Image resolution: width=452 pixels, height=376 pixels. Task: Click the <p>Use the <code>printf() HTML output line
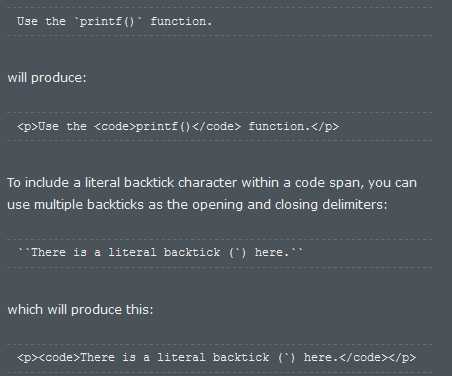point(178,127)
